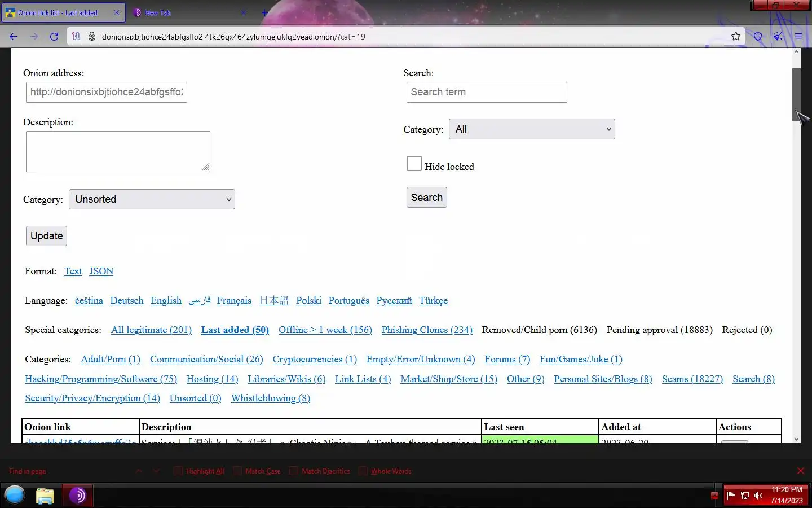Switch language to Français

pos(234,300)
